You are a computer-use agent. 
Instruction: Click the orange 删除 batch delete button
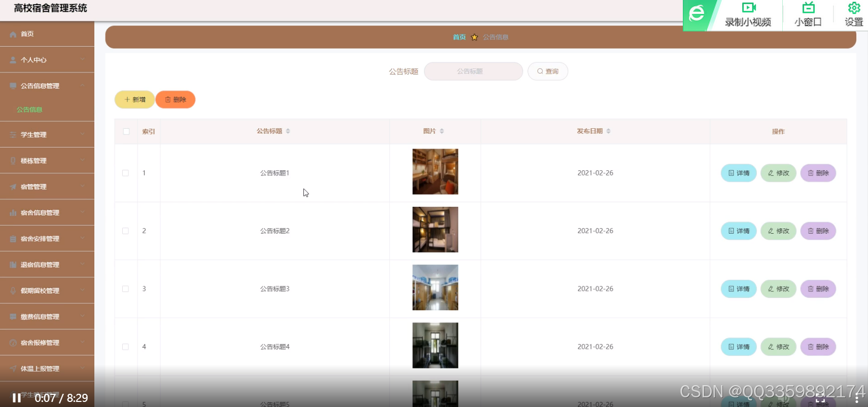175,99
